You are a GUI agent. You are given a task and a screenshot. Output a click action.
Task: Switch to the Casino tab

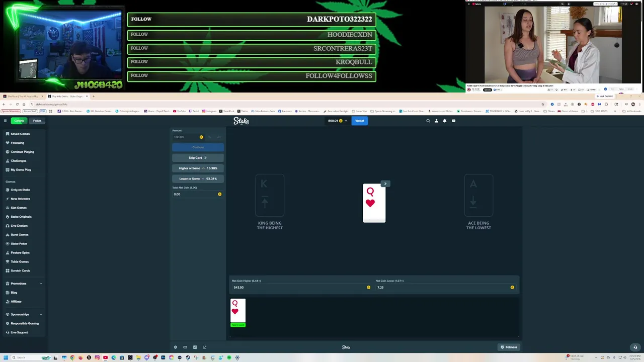coord(19,121)
